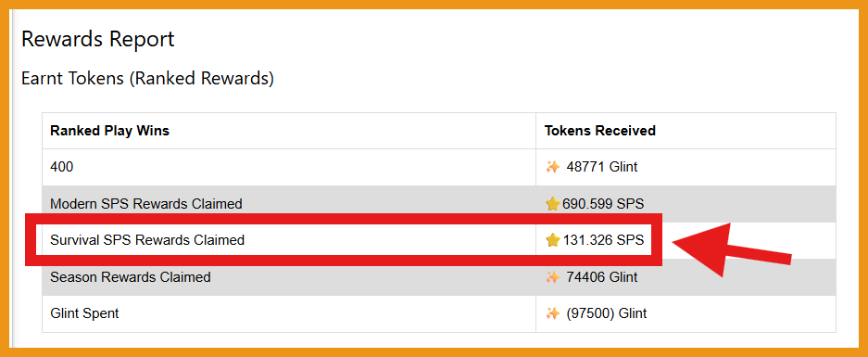The image size is (868, 357).
Task: Click the Tokens Received column header
Action: click(x=600, y=131)
